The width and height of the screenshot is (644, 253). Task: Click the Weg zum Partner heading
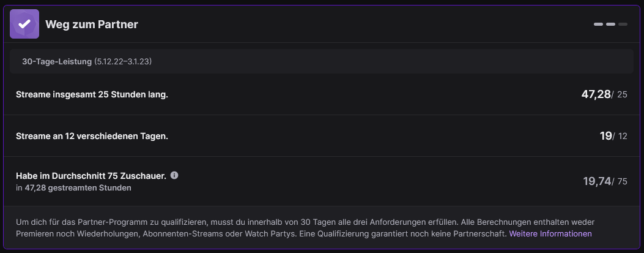[x=92, y=25]
